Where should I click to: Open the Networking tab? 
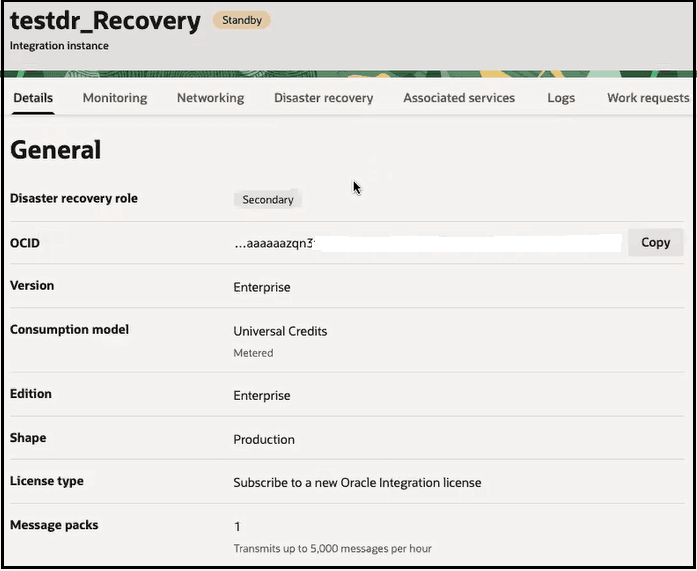(210, 98)
